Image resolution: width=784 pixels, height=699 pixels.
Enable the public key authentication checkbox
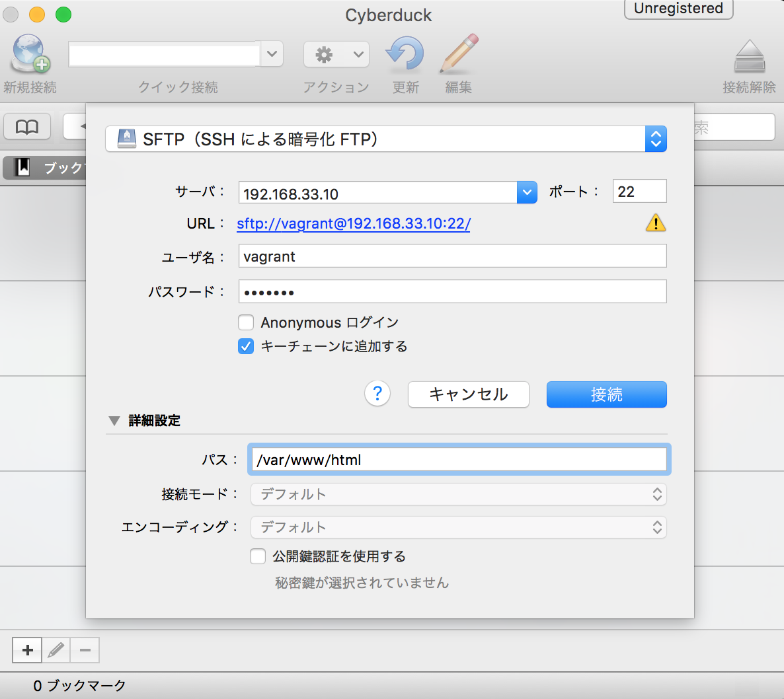click(258, 556)
